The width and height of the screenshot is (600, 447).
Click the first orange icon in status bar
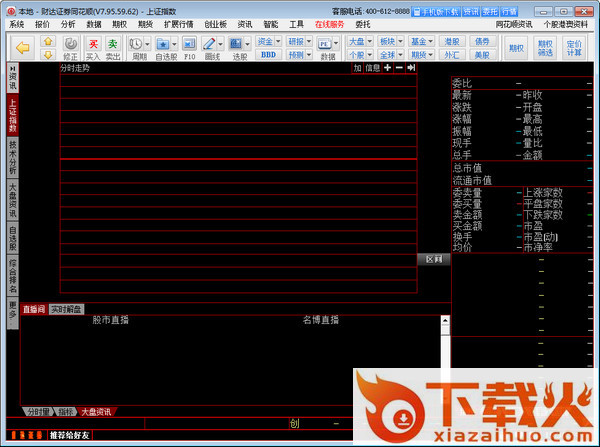[13, 435]
